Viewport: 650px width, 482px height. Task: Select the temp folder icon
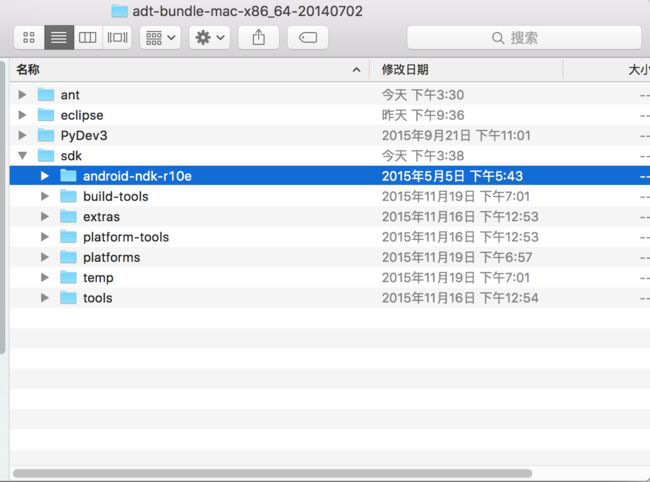pos(68,277)
